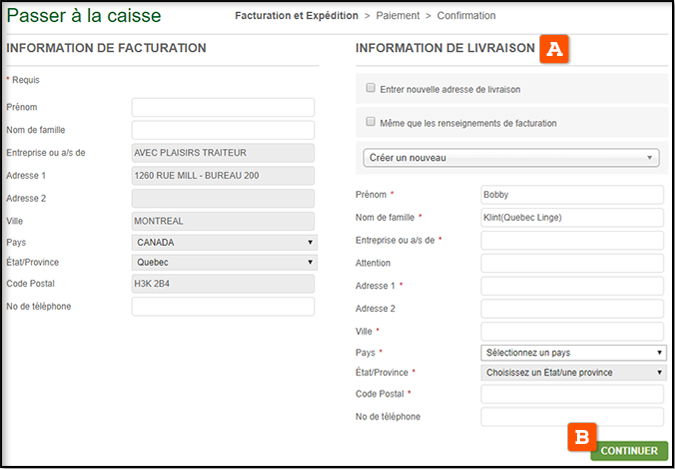The width and height of the screenshot is (675, 469).
Task: Click the orange A annotation marker
Action: (x=555, y=49)
